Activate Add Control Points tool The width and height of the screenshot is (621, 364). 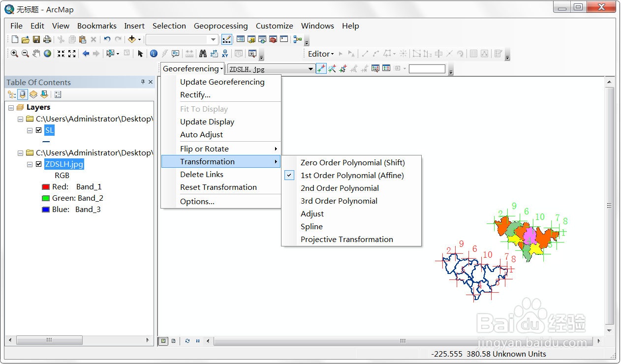(321, 69)
